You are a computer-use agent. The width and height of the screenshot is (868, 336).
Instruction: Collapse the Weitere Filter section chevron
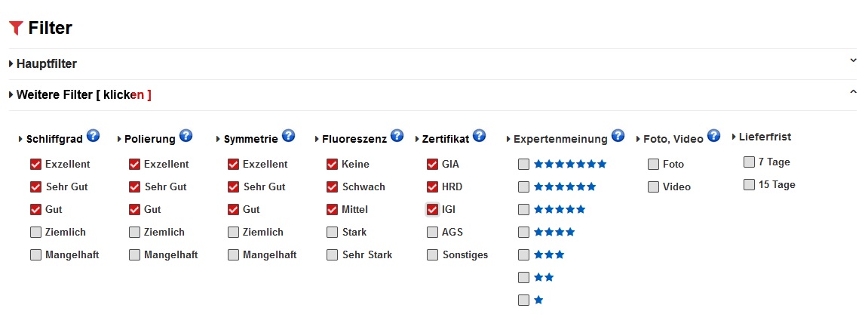(x=853, y=91)
